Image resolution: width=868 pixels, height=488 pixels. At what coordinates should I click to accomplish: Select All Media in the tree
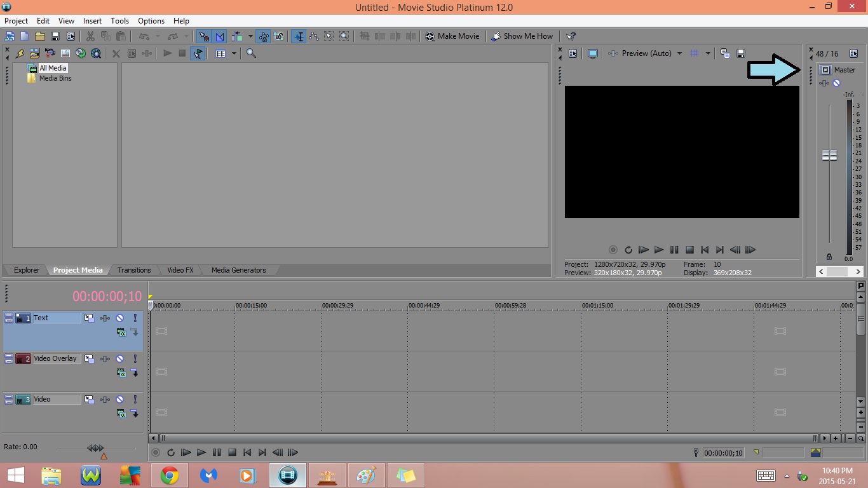click(x=53, y=68)
